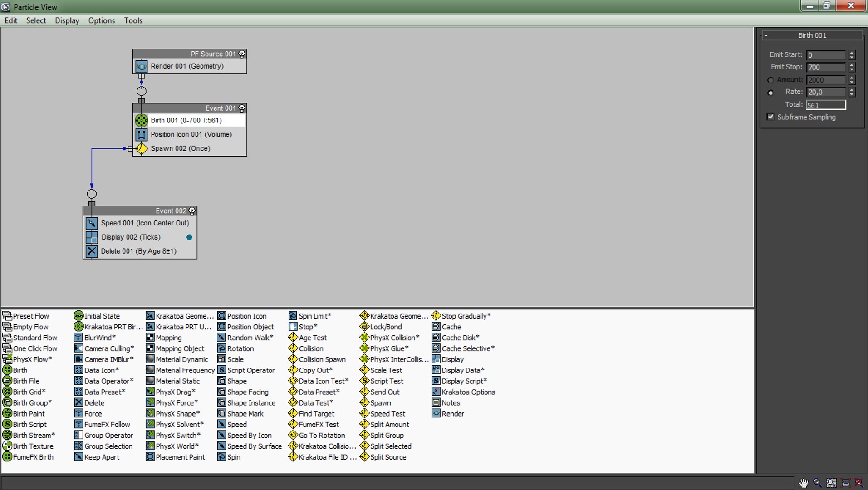Select the Rate radio button
This screenshot has width=868, height=490.
pos(770,93)
